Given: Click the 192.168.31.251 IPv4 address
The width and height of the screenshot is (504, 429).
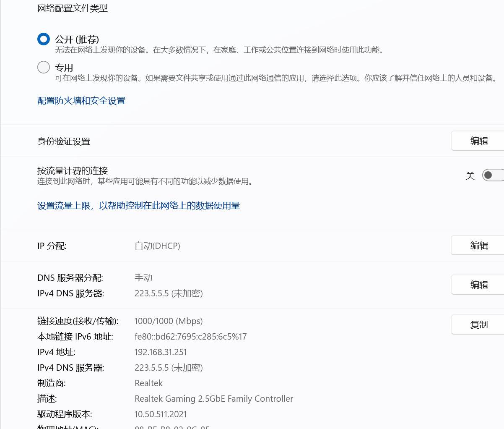Looking at the screenshot, I should 161,352.
